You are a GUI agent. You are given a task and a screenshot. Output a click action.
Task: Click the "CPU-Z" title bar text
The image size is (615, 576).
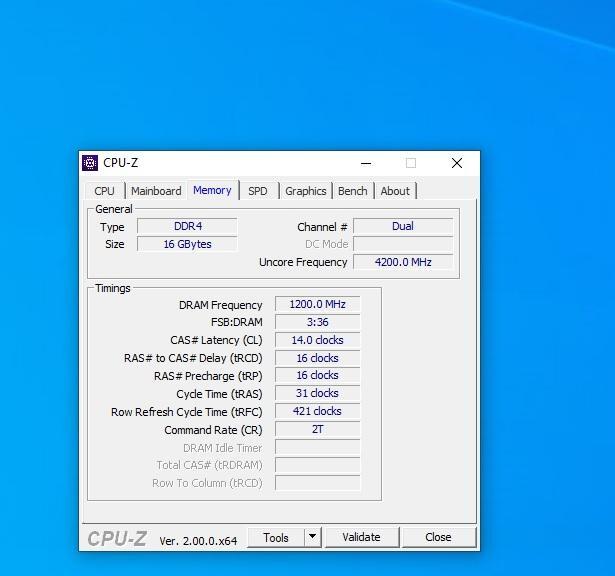pyautogui.click(x=120, y=163)
